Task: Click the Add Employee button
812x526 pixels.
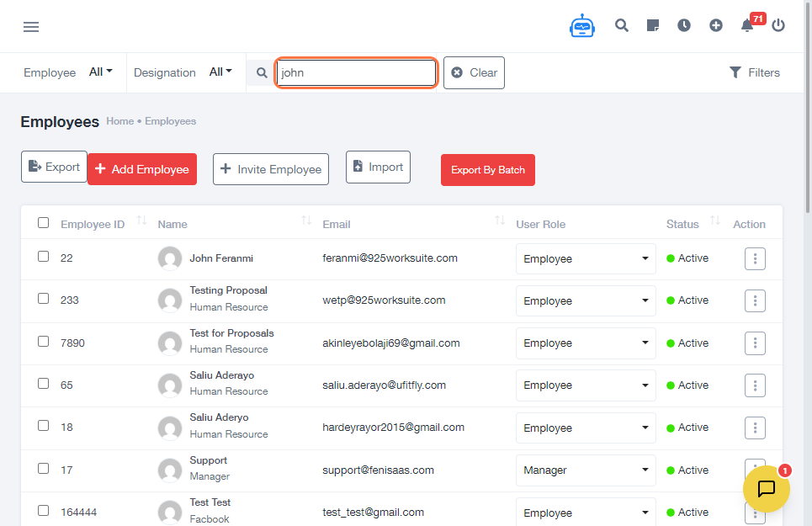Action: click(x=141, y=169)
